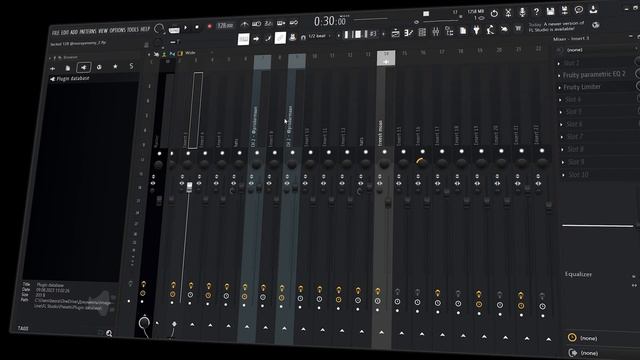Click the question mark help icon
Viewport: 640px width, 360px height.
point(536,12)
